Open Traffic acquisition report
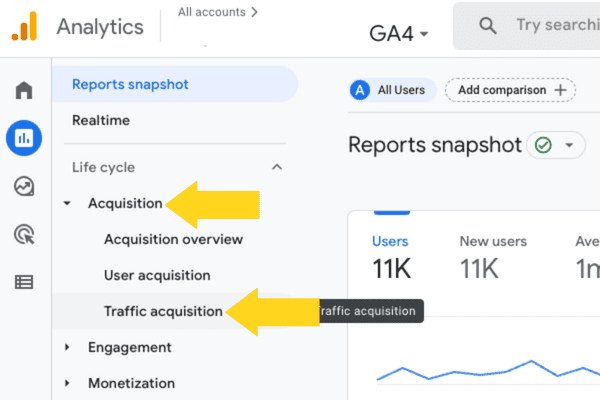Image resolution: width=600 pixels, height=400 pixels. (x=163, y=311)
